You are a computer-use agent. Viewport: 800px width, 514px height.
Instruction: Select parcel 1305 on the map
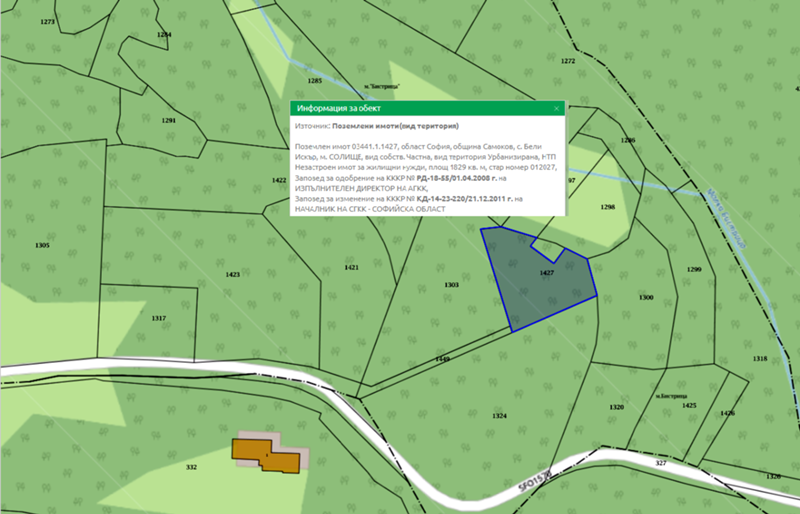click(42, 245)
